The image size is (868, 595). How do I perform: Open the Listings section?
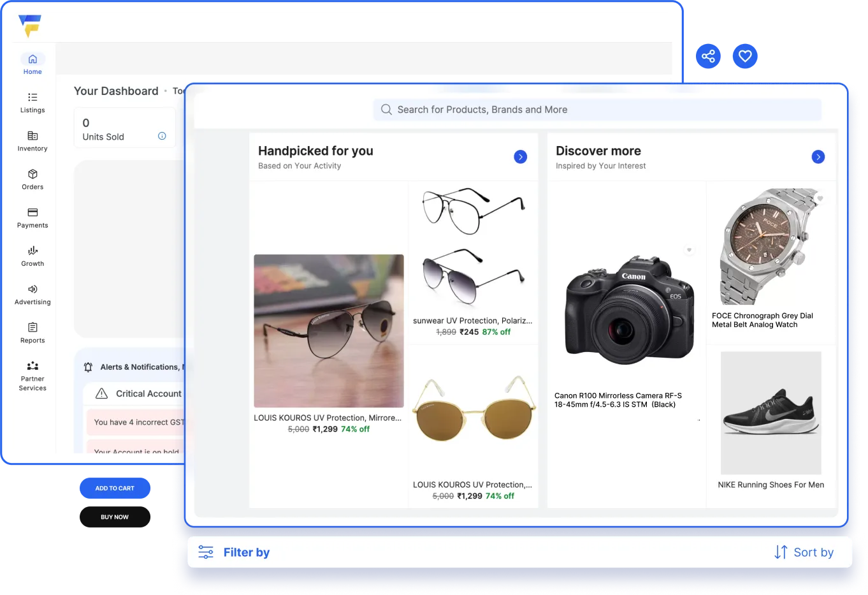click(x=33, y=103)
